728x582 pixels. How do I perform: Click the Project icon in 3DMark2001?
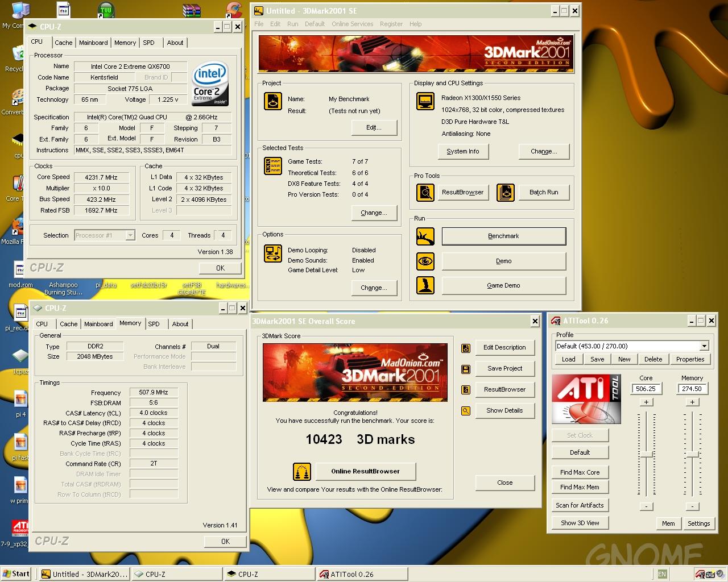[x=273, y=101]
